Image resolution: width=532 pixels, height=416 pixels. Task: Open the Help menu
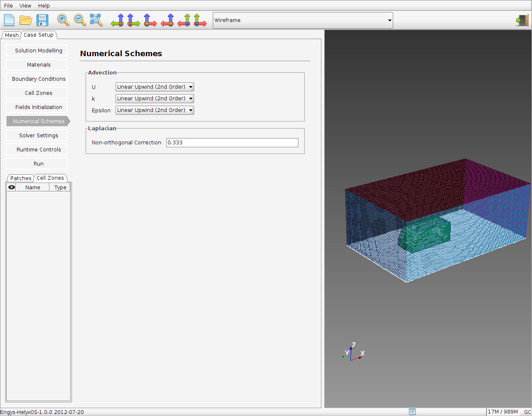click(x=44, y=5)
